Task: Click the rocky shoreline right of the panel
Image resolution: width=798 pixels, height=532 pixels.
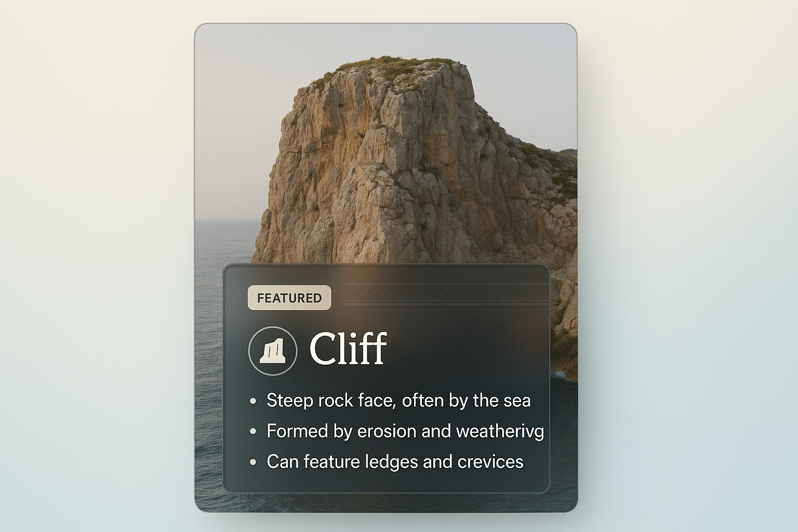Action: (564, 322)
